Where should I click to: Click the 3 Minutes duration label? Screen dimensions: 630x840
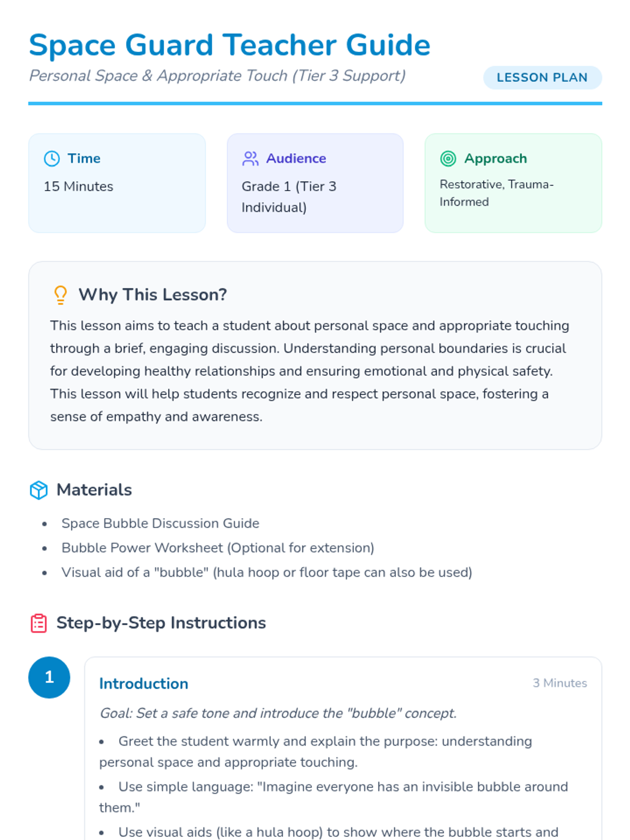559,683
